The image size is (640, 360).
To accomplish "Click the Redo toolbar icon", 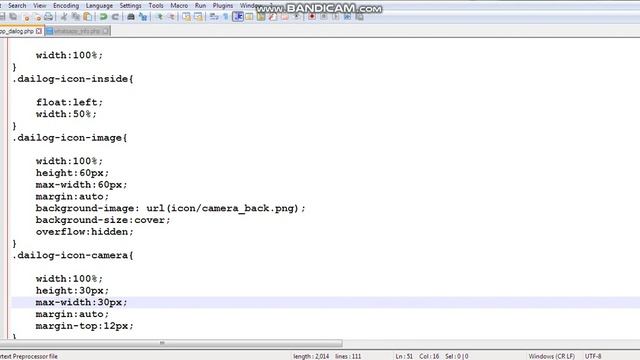I will click(116, 17).
